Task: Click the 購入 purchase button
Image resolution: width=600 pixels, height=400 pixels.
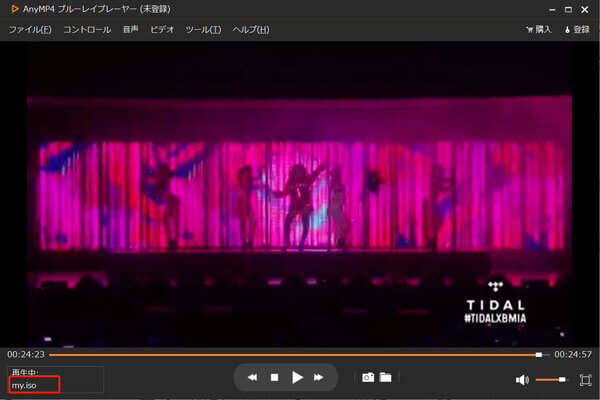Action: (539, 29)
